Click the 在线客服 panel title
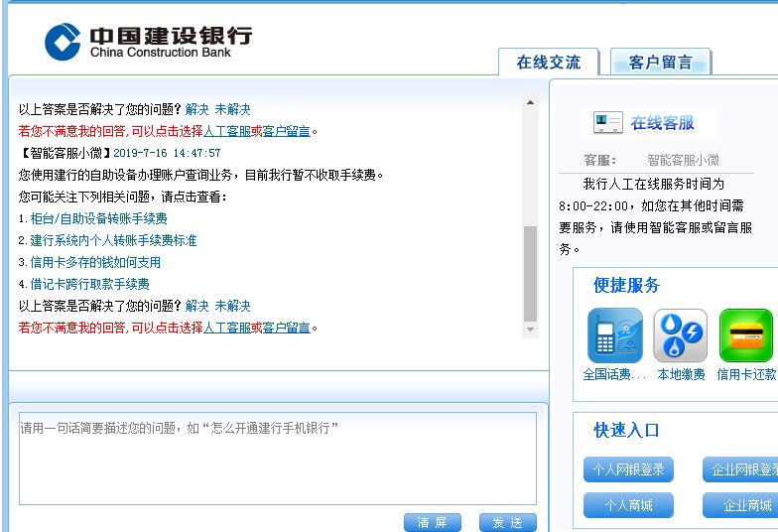 click(663, 123)
